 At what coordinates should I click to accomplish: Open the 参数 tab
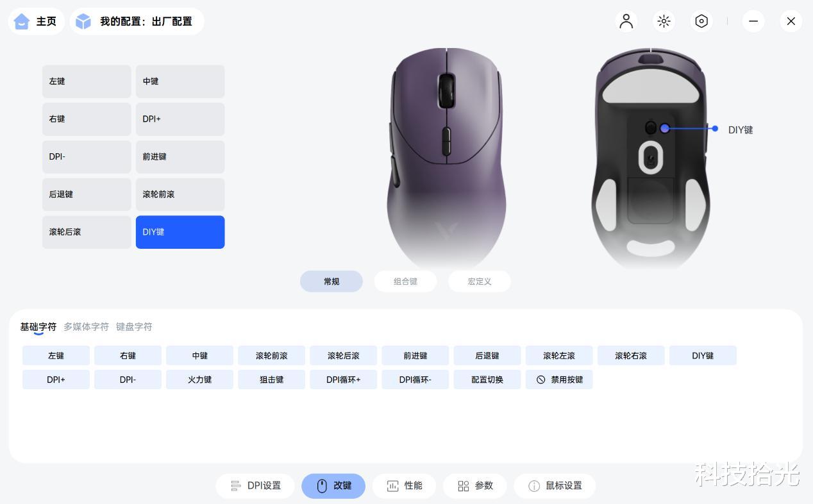coord(475,486)
